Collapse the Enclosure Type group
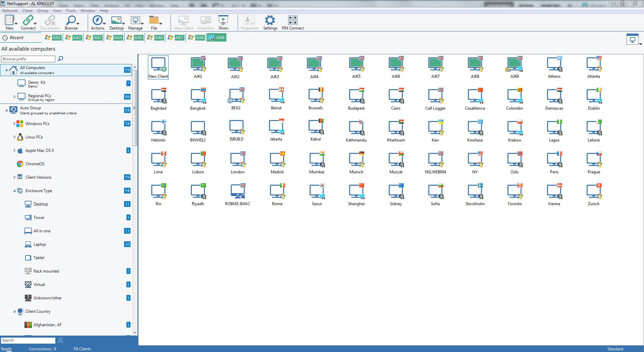This screenshot has width=644, height=352. pyautogui.click(x=14, y=191)
